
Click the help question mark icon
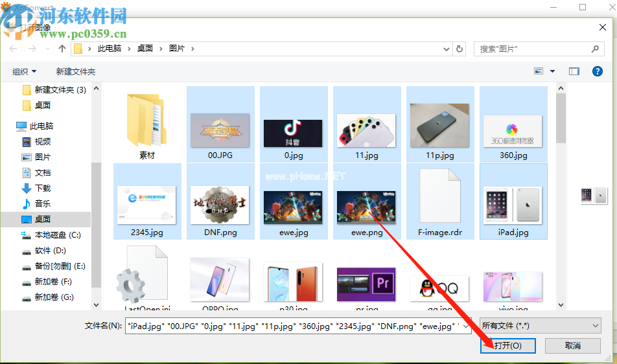click(598, 71)
